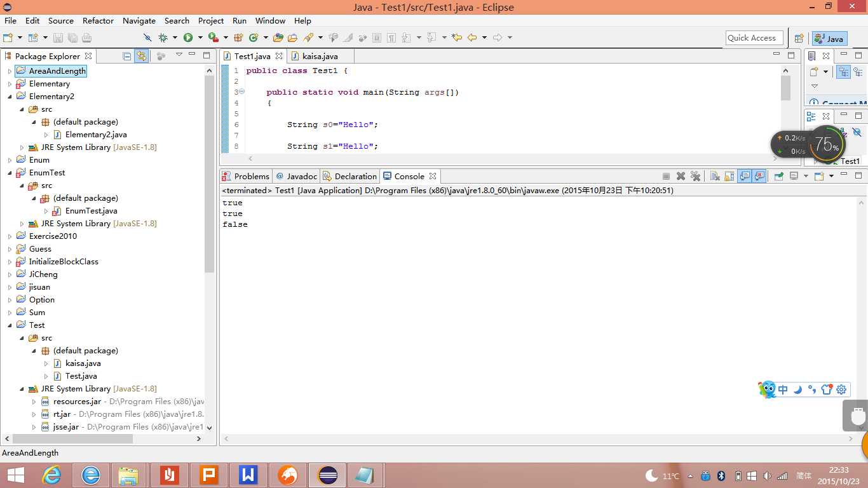Open the Package Explorer View Menu triangle
This screenshot has height=488, width=868.
click(x=179, y=55)
